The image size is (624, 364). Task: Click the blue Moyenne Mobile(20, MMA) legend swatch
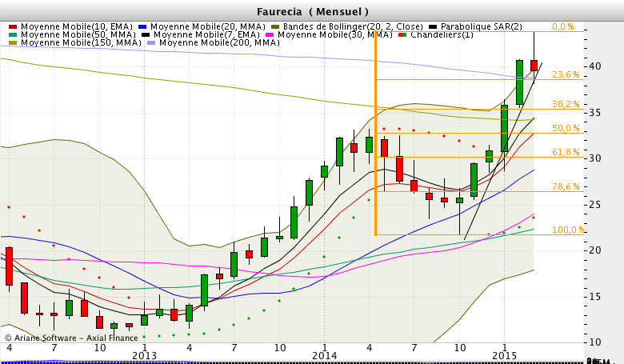tap(142, 26)
